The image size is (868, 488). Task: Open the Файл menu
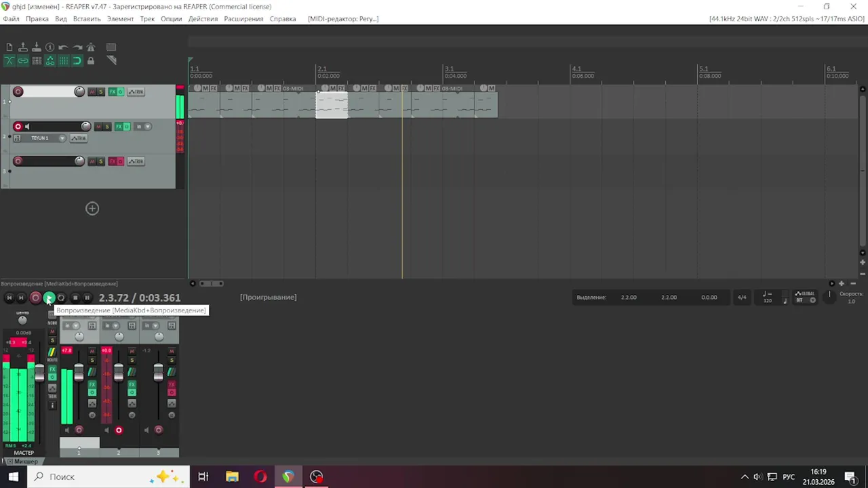[x=11, y=19]
